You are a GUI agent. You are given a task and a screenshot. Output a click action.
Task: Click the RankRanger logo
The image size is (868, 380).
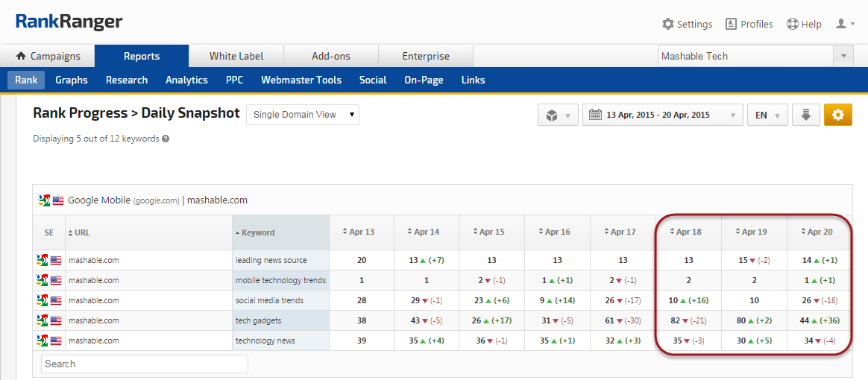pos(69,22)
